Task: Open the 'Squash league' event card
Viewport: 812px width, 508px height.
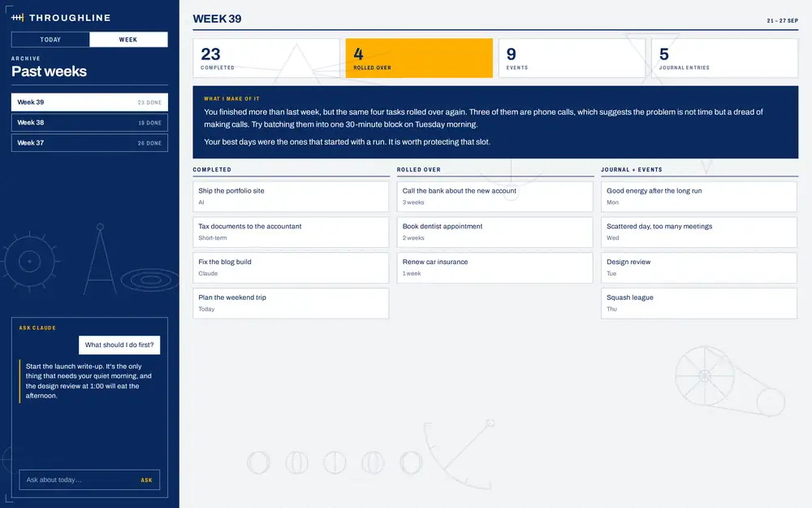Action: point(698,303)
